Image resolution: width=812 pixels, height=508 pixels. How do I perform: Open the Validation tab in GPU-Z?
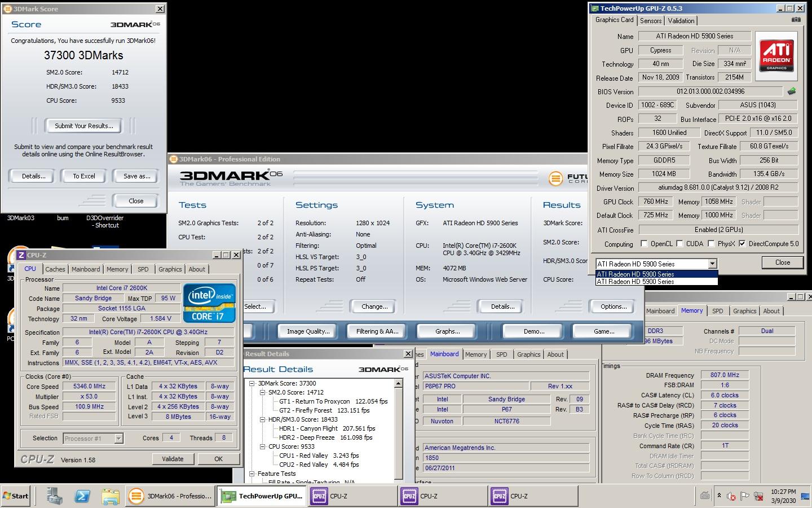681,20
